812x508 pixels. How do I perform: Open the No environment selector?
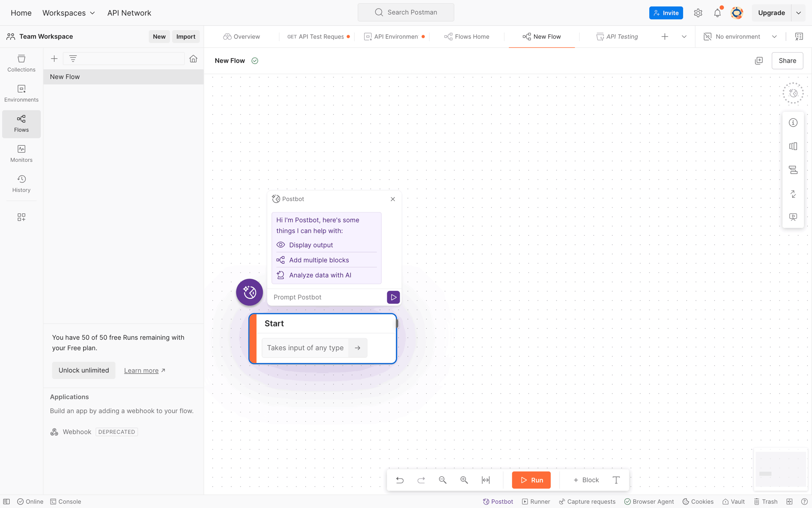coord(740,37)
